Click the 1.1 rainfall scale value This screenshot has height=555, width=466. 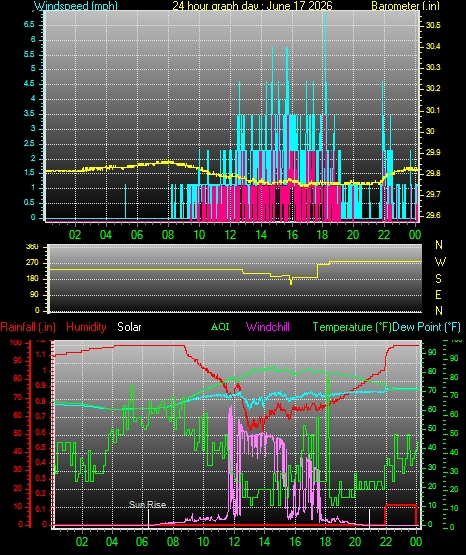click(x=41, y=354)
